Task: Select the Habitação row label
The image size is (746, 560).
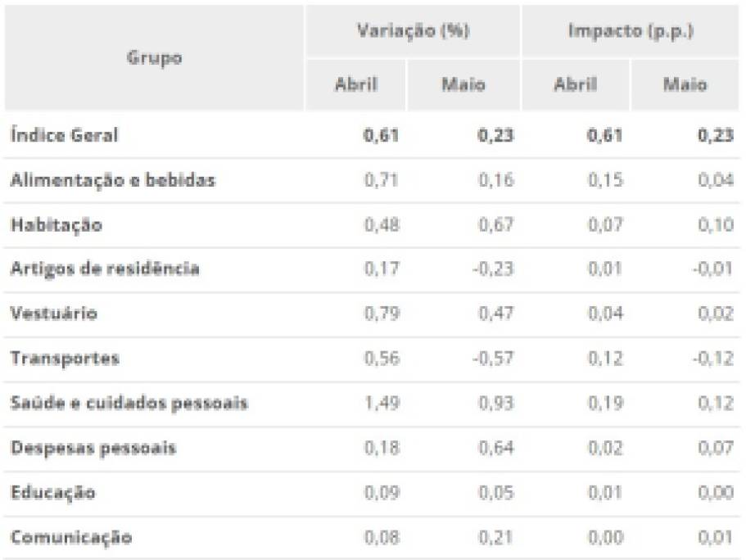Action: [x=57, y=224]
